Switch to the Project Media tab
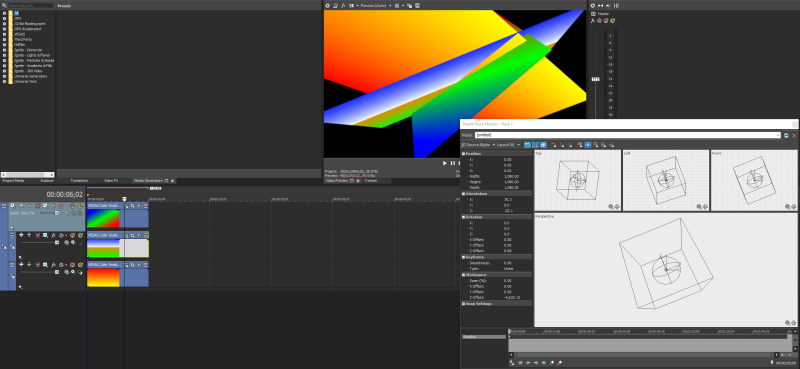 [13, 181]
